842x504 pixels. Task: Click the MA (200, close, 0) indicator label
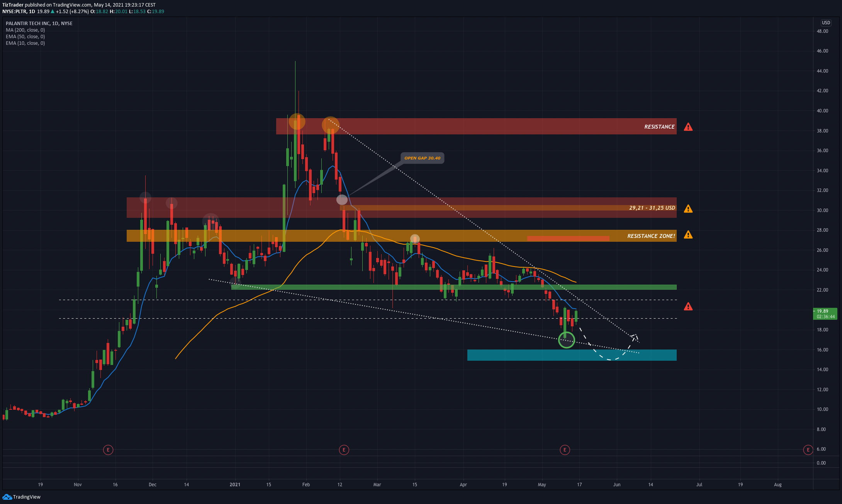pos(25,30)
